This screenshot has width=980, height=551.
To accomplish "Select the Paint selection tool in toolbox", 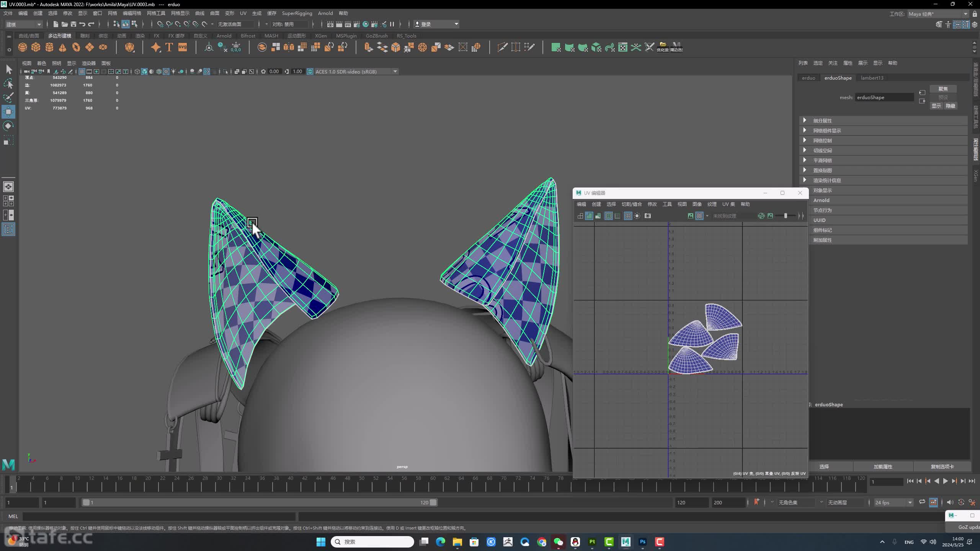I will click(x=8, y=98).
